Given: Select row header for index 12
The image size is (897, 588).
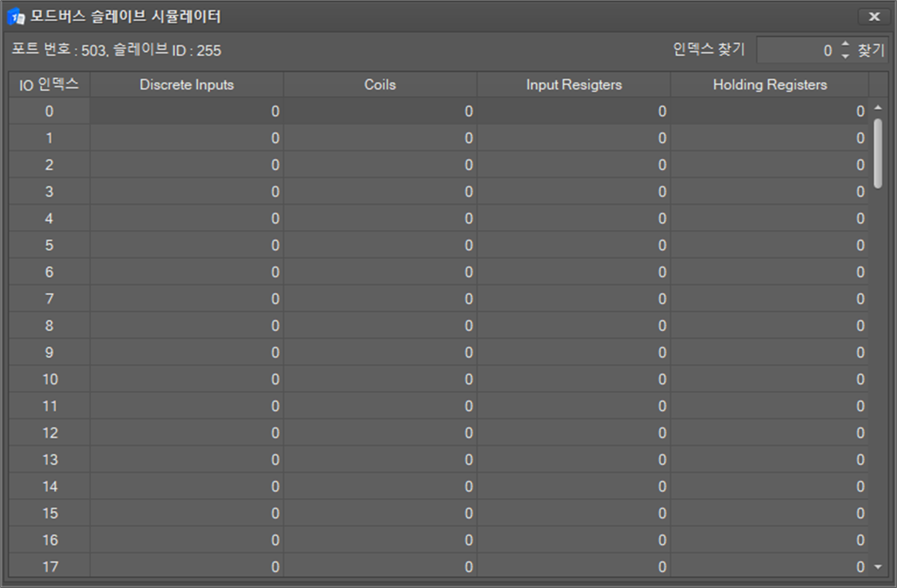Looking at the screenshot, I should (49, 433).
